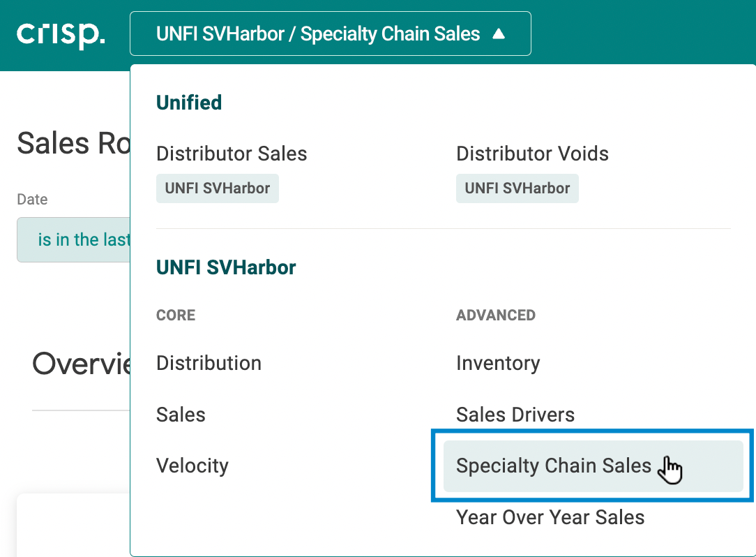The height and width of the screenshot is (557, 756).
Task: Click the ADVANCED category label
Action: coord(496,315)
